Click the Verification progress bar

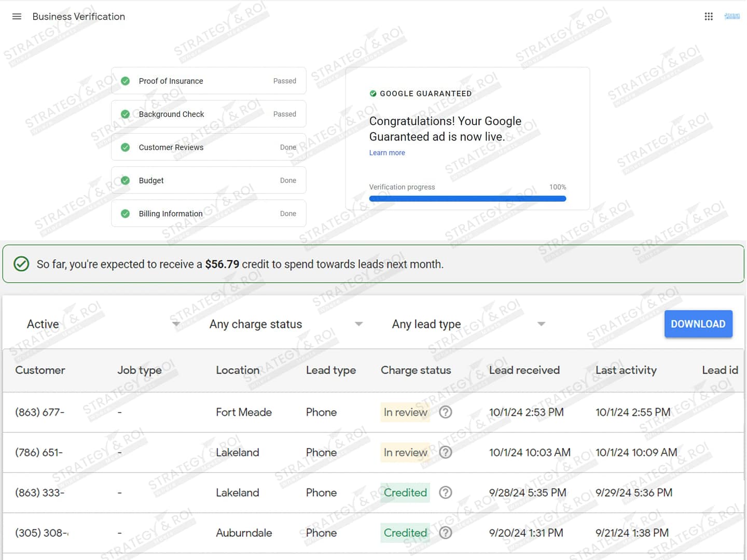467,199
